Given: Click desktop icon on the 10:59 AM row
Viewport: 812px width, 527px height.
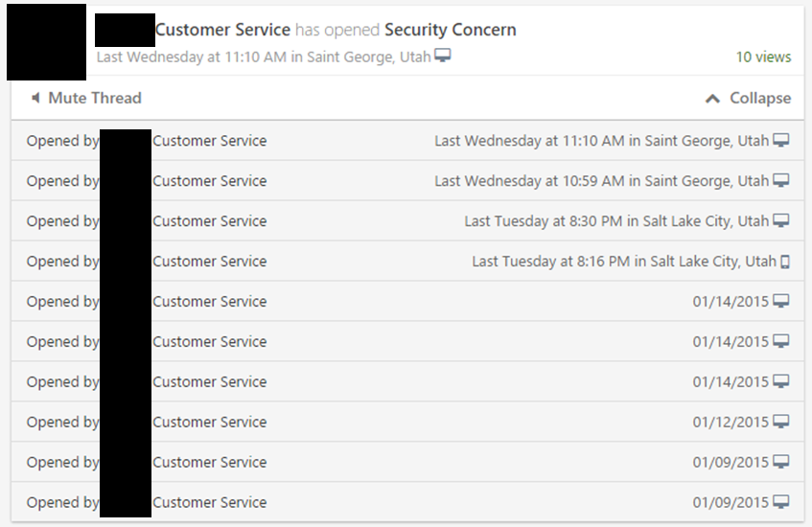Looking at the screenshot, I should coord(781,181).
